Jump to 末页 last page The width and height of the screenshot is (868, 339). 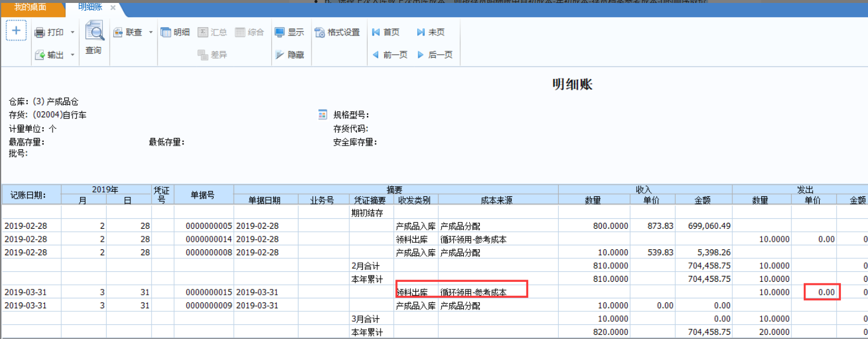point(431,32)
